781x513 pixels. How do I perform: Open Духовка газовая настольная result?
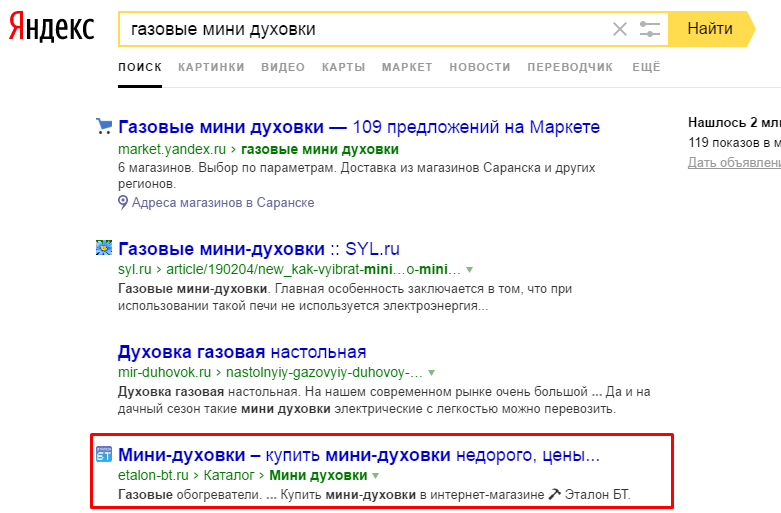pyautogui.click(x=242, y=352)
